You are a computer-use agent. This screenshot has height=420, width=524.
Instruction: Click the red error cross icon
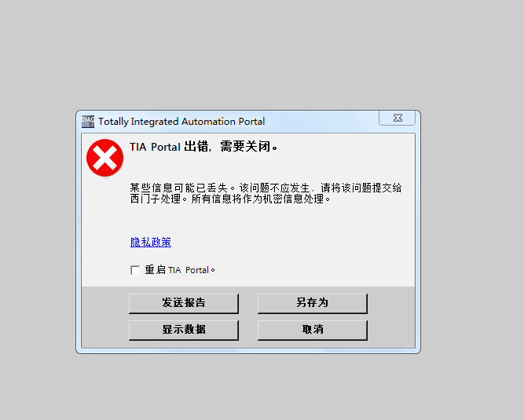pos(105,158)
